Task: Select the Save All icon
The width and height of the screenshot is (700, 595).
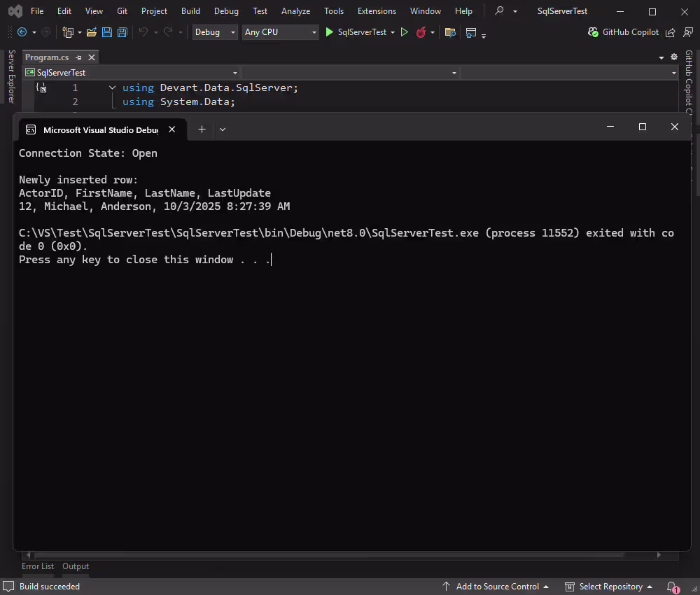Action: pos(122,32)
